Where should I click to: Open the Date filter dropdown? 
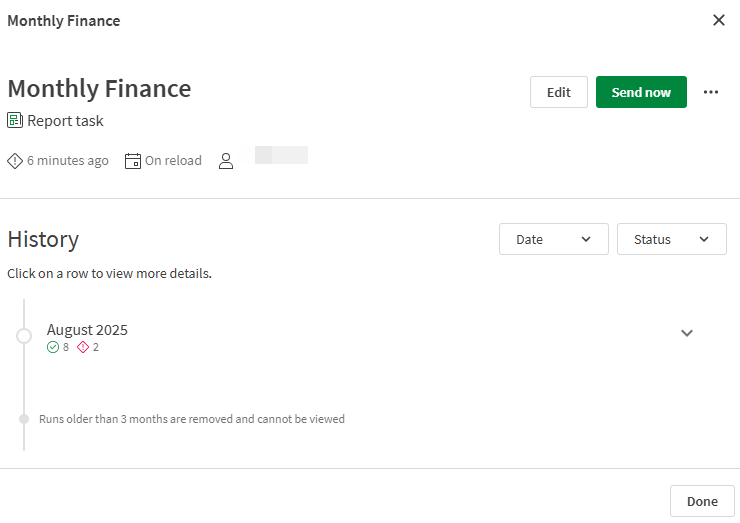coord(553,239)
